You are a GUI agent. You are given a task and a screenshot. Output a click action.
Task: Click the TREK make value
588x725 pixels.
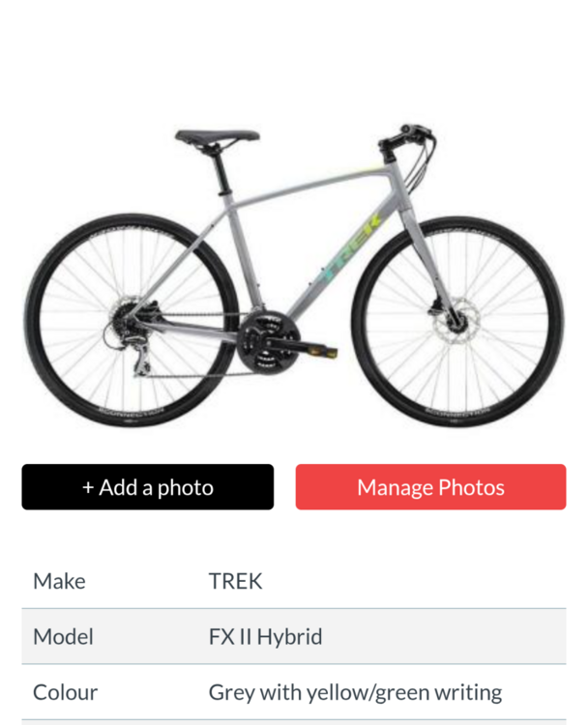click(235, 581)
